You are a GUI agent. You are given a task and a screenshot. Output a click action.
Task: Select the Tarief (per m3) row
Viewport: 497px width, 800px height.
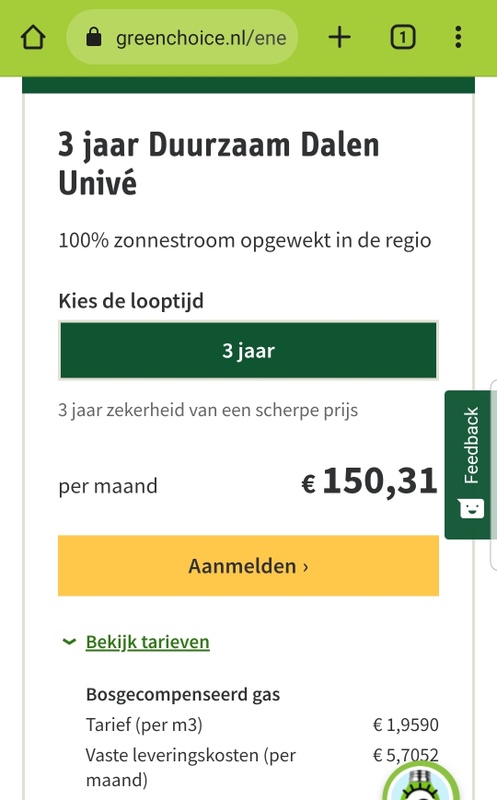pos(262,724)
